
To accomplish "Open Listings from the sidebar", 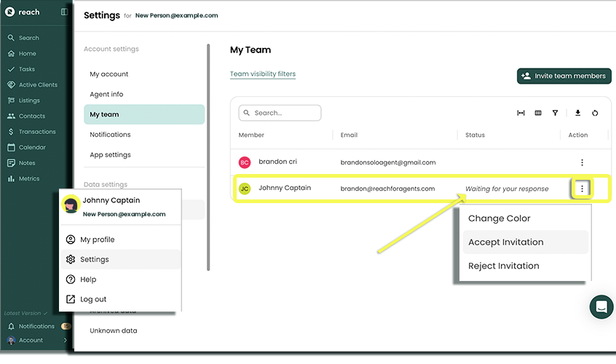I will tap(29, 100).
